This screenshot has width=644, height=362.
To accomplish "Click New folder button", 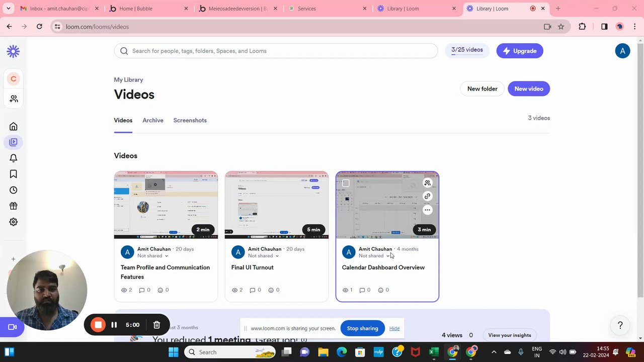I will [482, 88].
